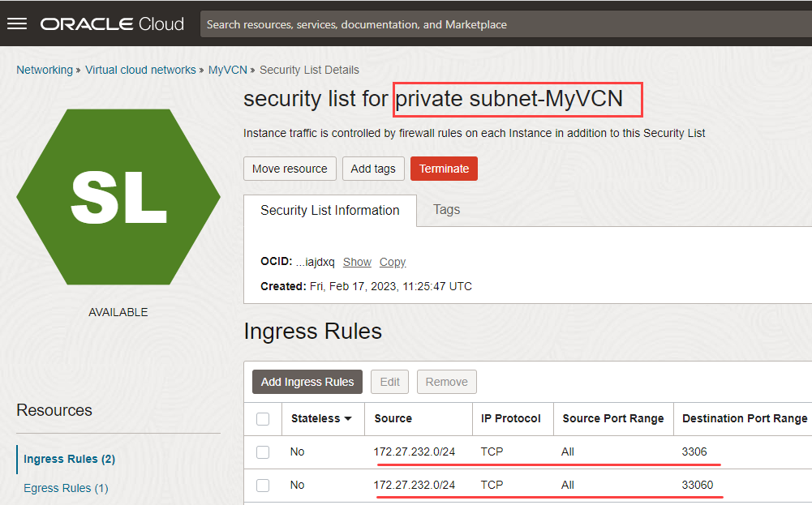The height and width of the screenshot is (505, 812).
Task: Check the ingress rule for port 3306
Action: [x=263, y=452]
